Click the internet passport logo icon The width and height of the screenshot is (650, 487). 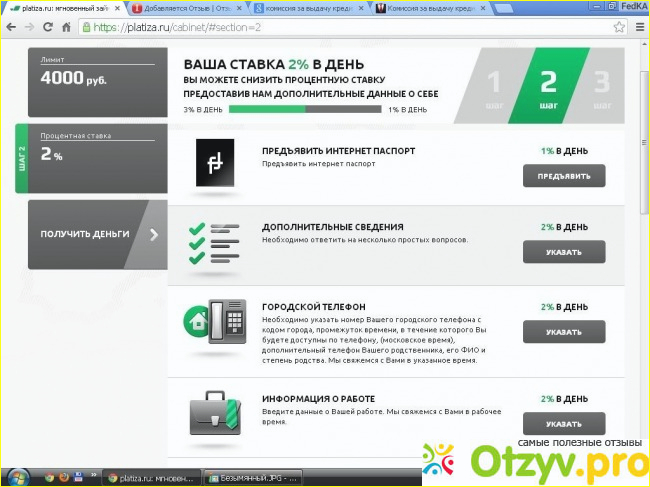point(215,162)
